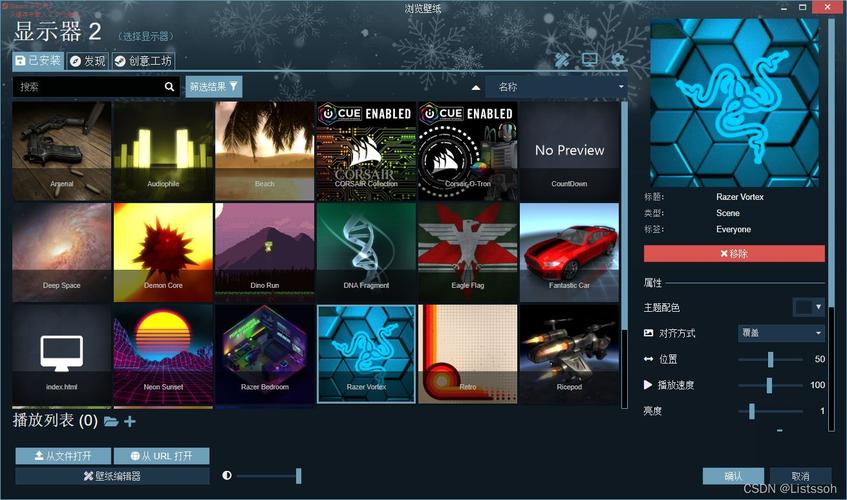Open the 主题配色 color swatch dropdown

coord(808,307)
